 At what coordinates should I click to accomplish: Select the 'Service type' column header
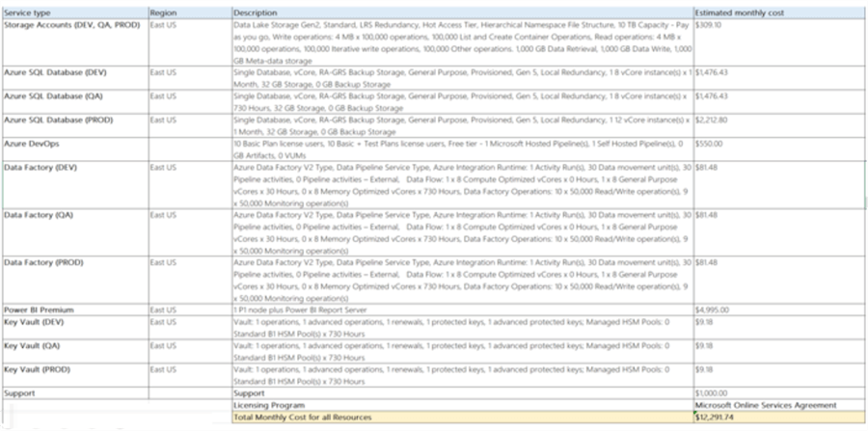pos(75,13)
